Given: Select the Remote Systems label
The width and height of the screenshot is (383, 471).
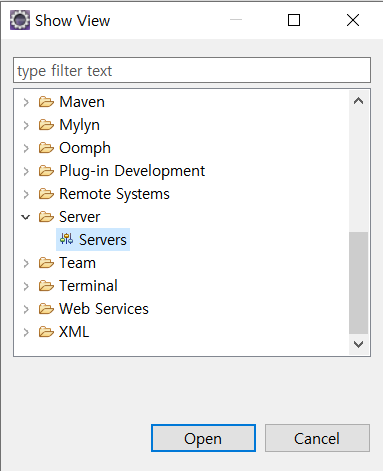Looking at the screenshot, I should click(x=114, y=194).
